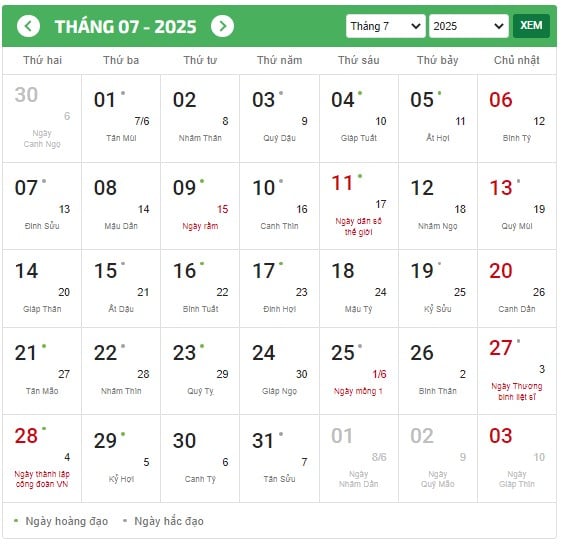The image size is (561, 551).
Task: Click the green dot beside date 04
Action: point(360,93)
